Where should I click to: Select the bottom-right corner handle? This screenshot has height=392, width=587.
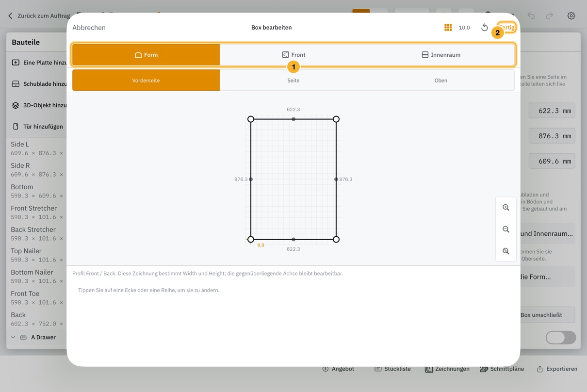click(336, 239)
